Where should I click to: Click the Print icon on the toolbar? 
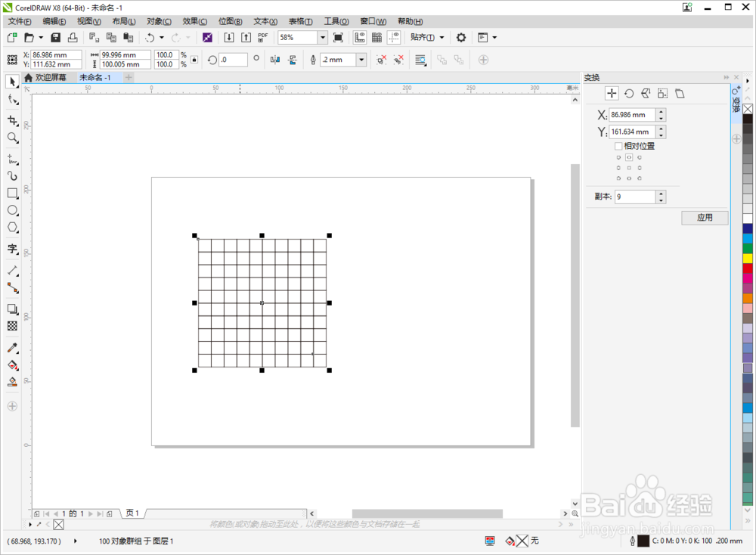pyautogui.click(x=72, y=37)
